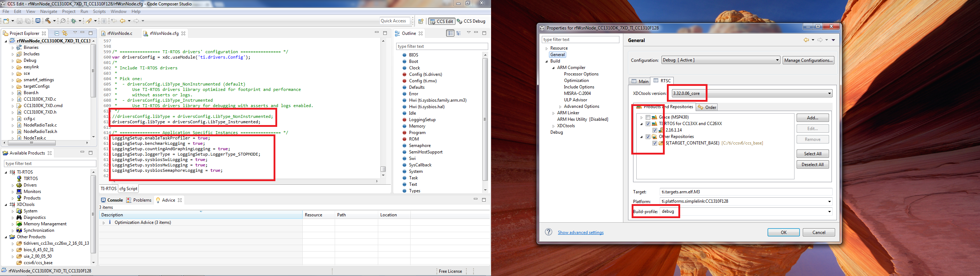Open the Navigate menu
The image size is (980, 276).
point(48,11)
